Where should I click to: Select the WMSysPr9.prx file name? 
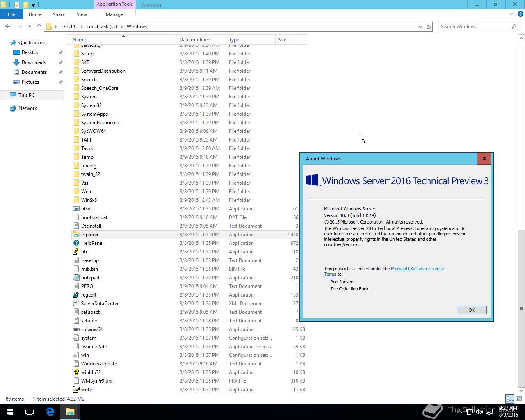coord(96,381)
